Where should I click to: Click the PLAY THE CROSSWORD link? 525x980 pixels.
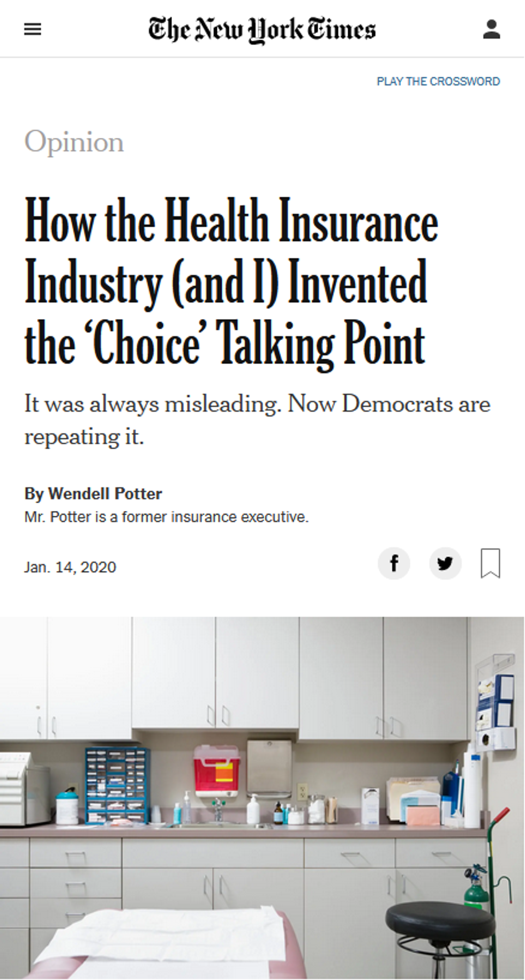pyautogui.click(x=437, y=81)
